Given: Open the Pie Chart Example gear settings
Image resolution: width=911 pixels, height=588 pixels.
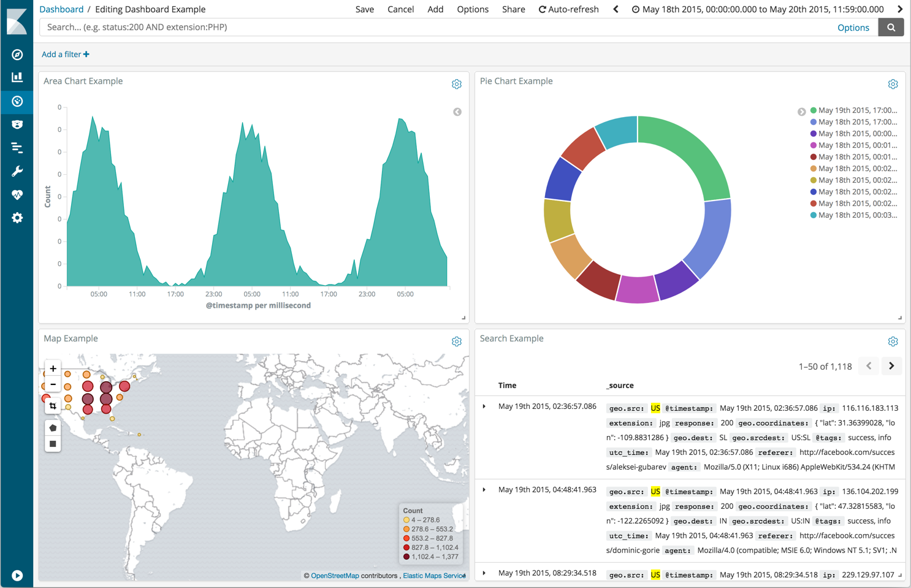Looking at the screenshot, I should (893, 84).
